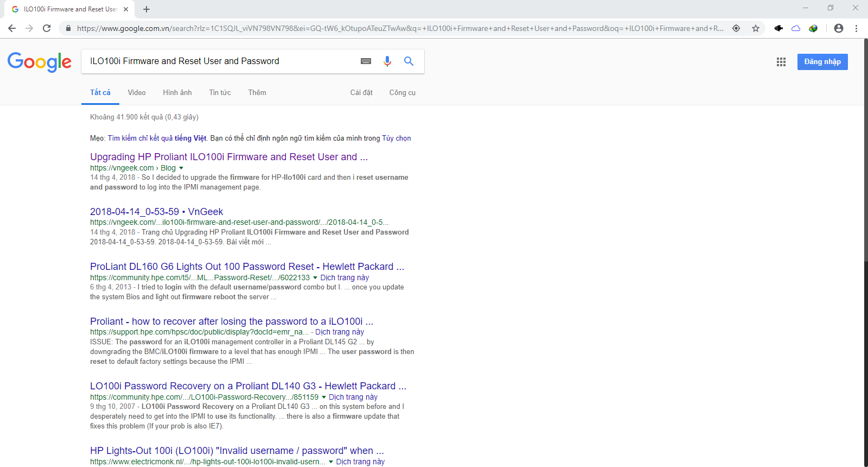This screenshot has width=868, height=467.
Task: Open Công cụ search tools
Action: [403, 92]
